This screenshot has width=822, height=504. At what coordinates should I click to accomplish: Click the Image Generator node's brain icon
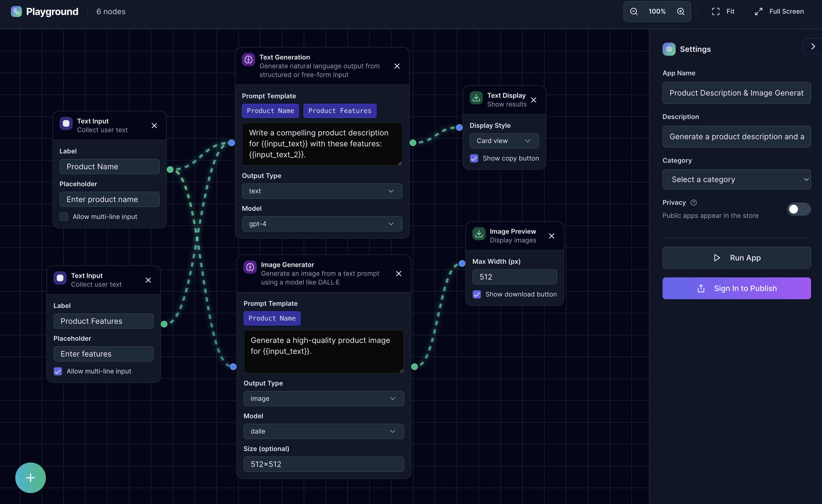(x=250, y=267)
